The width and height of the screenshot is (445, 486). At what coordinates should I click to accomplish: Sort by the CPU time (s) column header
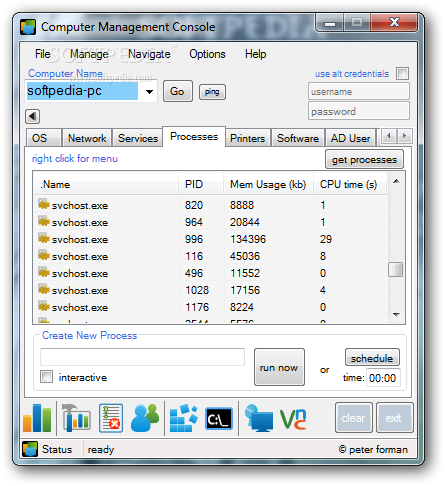pos(350,184)
